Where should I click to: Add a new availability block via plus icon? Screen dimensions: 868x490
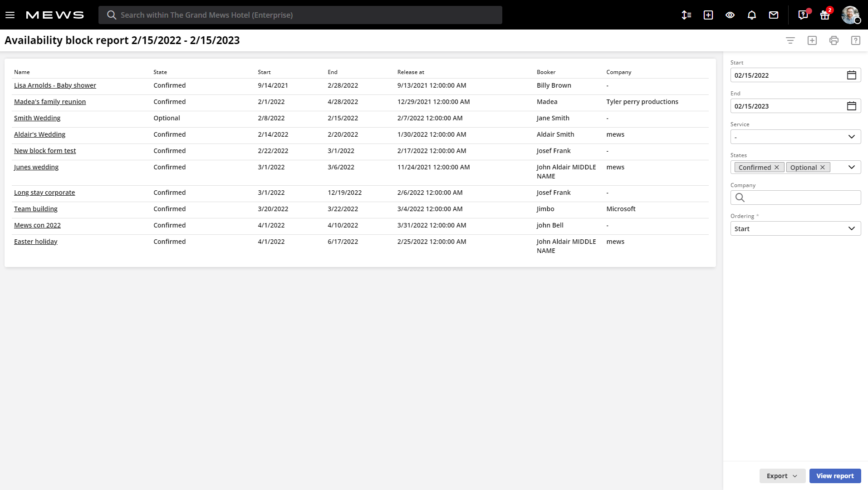tap(812, 40)
